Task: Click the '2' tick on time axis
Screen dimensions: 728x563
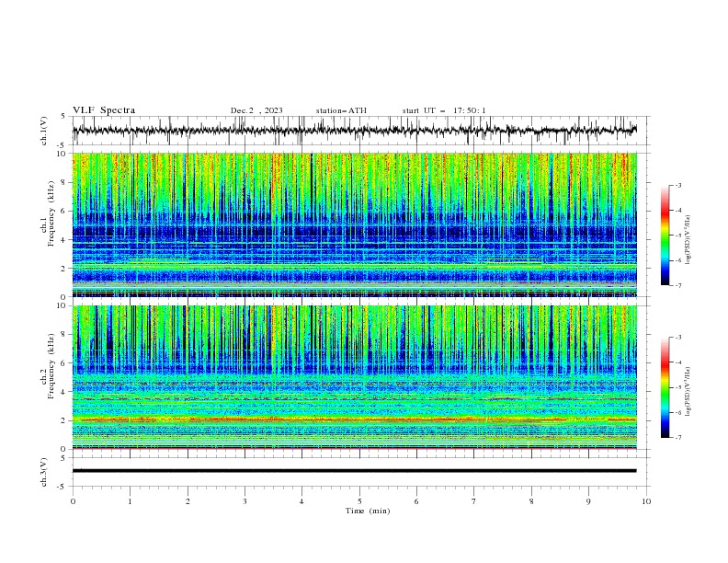Action: (x=188, y=501)
